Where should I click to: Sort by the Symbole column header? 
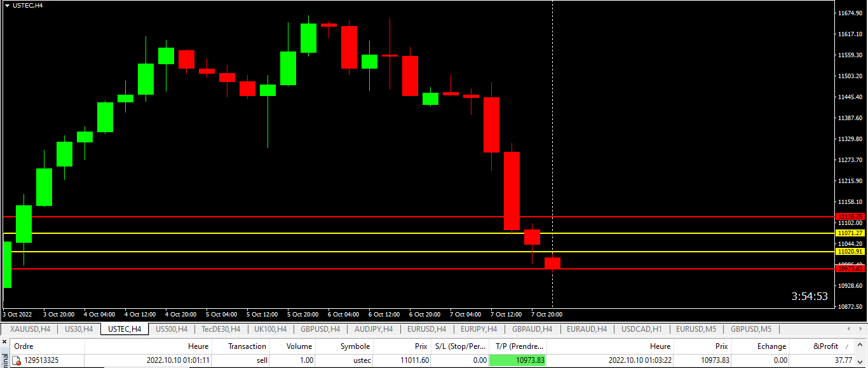coord(355,346)
